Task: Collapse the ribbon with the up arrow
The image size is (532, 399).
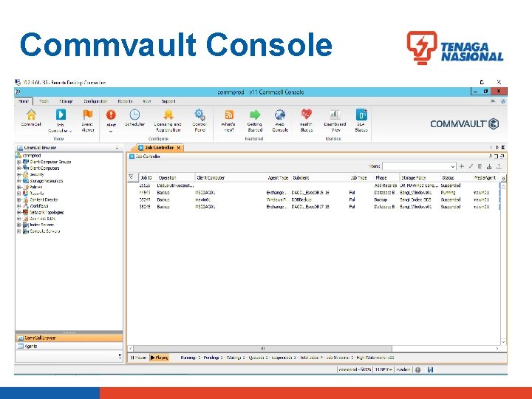Action: point(493,101)
